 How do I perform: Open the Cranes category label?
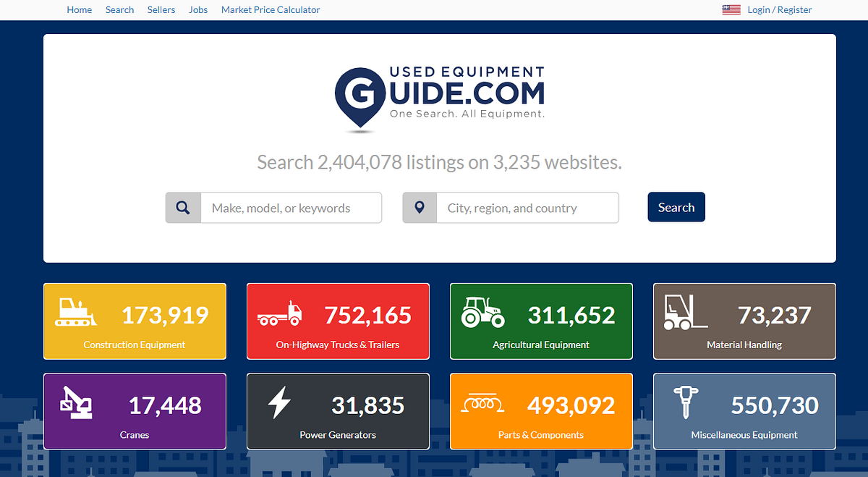(x=135, y=435)
